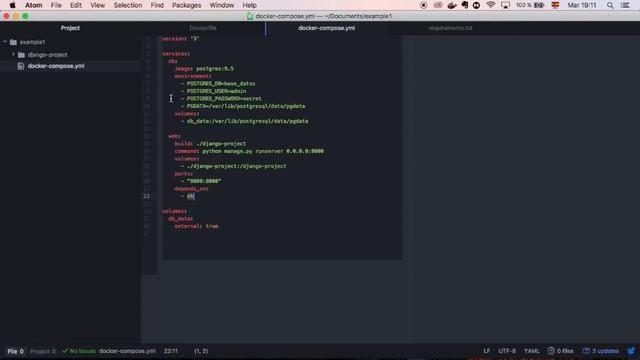Click the postgres:9.5 image value

pos(215,69)
